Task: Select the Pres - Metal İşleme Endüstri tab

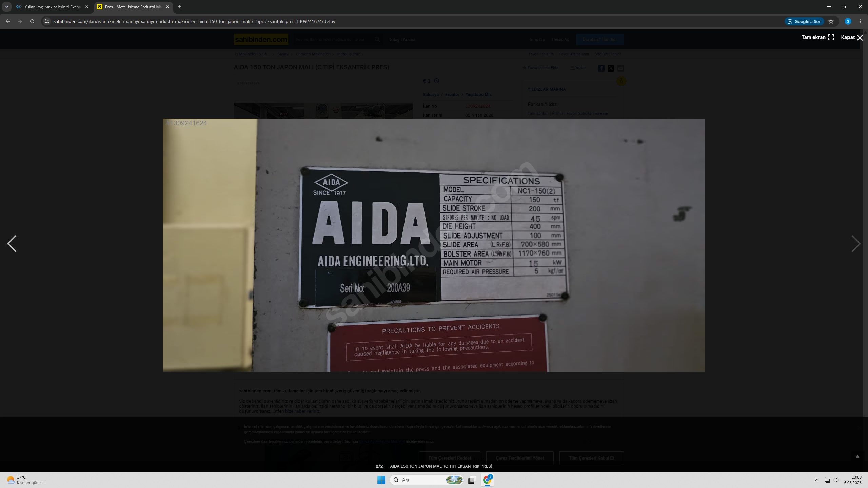Action: [133, 7]
